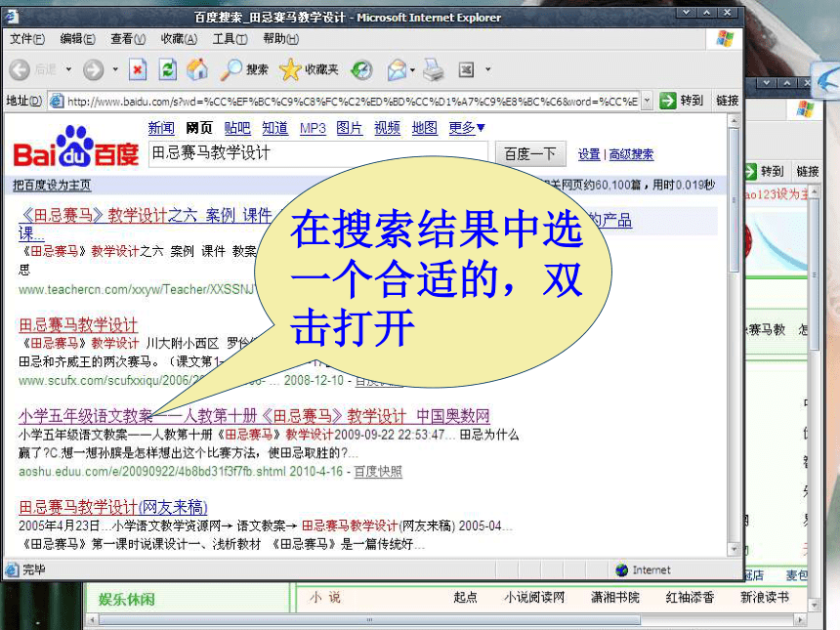Click the Windows flag logo in menu bar
The width and height of the screenshot is (840, 630).
point(725,38)
